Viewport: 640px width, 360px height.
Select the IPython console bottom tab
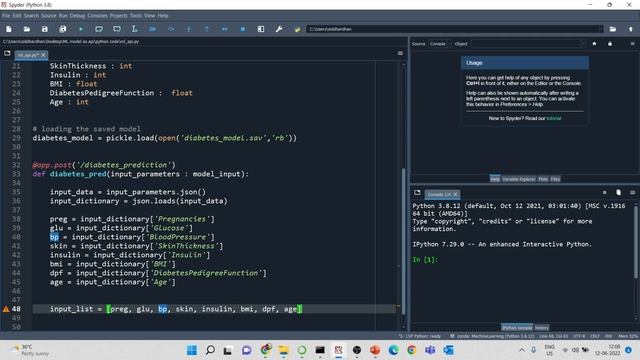tap(517, 328)
